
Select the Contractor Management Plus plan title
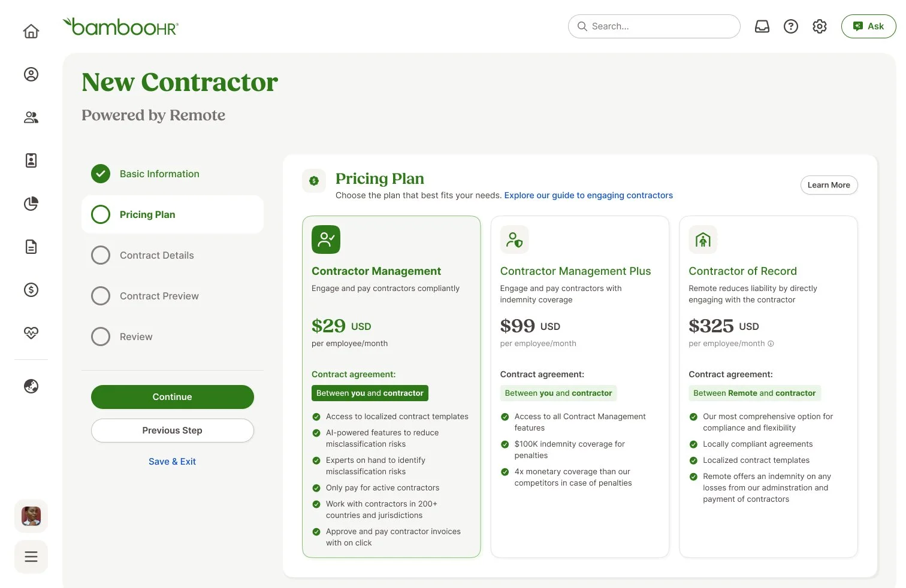(575, 271)
